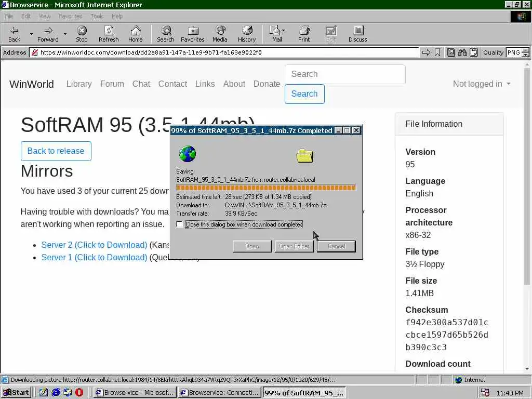The height and width of the screenshot is (399, 532).
Task: Switch to 99% of SoftRAM_95 taskbar item
Action: pyautogui.click(x=304, y=393)
